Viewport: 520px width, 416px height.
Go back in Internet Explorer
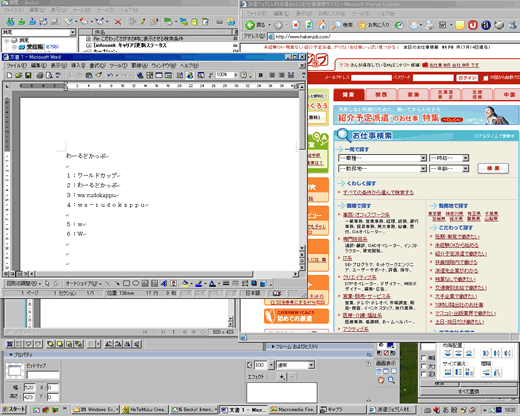(255, 25)
